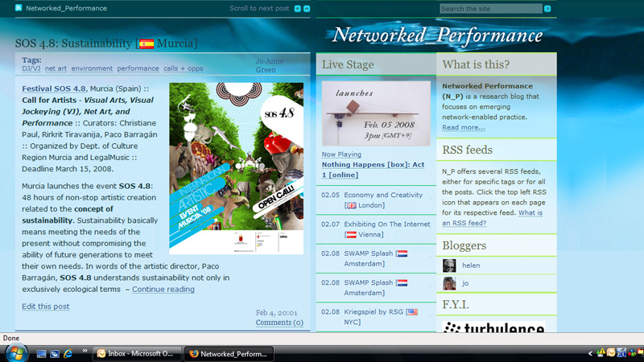
Task: Filter by environment tag
Action: coord(92,68)
